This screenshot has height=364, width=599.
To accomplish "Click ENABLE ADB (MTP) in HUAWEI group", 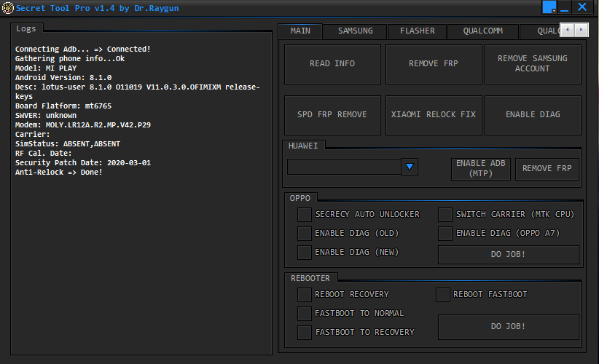I will pos(480,169).
